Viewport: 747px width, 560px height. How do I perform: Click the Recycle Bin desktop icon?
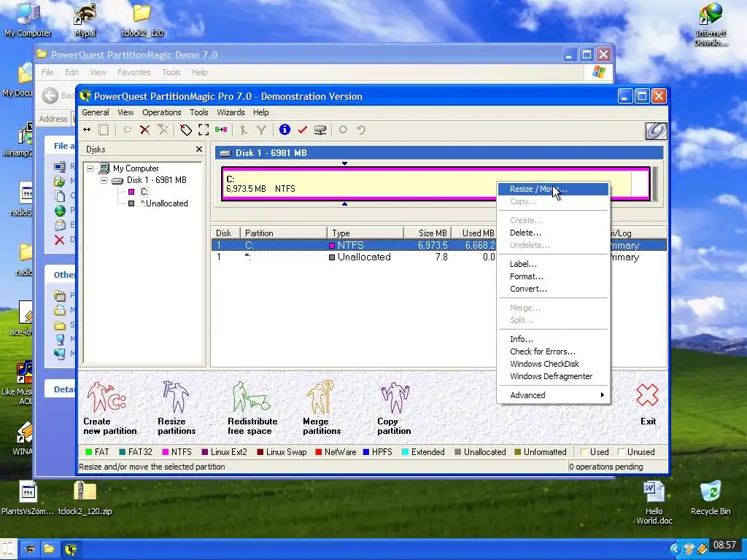711,498
